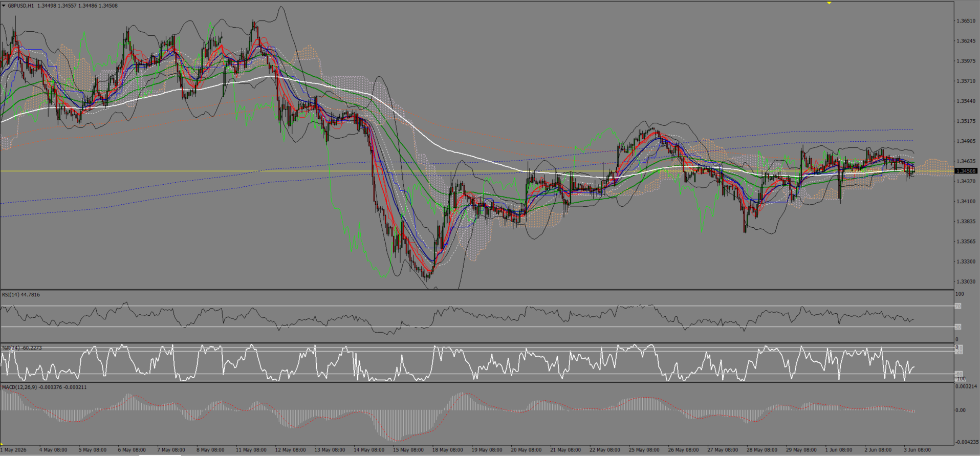
Task: Click the current price label 1.34508
Action: coord(967,171)
